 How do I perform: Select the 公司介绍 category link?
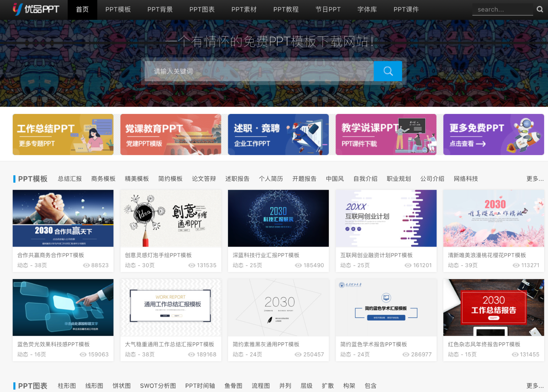(432, 179)
